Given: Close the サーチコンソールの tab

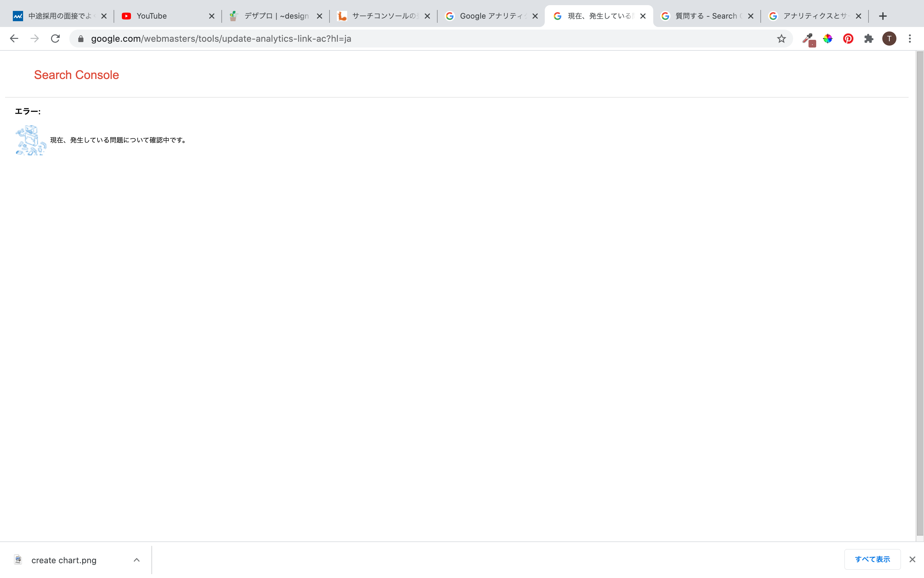Looking at the screenshot, I should (427, 16).
